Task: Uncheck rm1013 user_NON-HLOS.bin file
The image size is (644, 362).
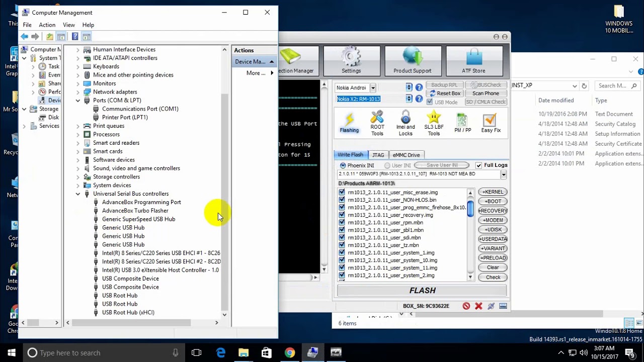Action: (342, 200)
